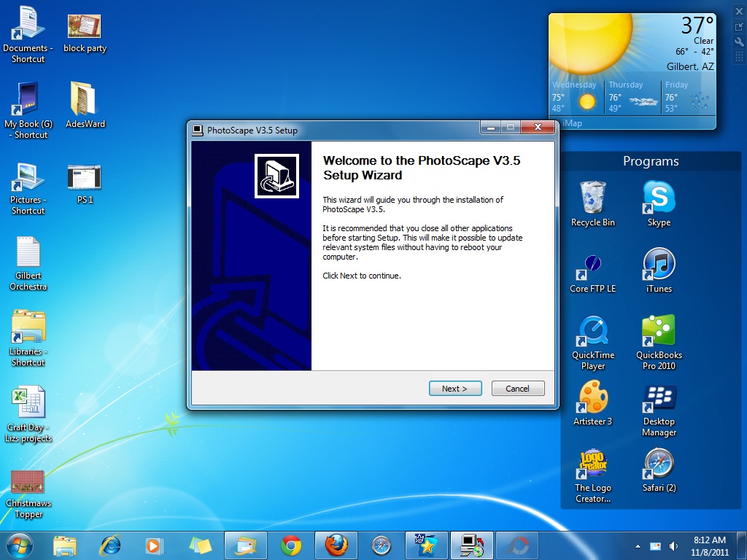The image size is (747, 560).
Task: Click the PhotoScape V3.5 Setup title bar
Action: click(x=333, y=130)
